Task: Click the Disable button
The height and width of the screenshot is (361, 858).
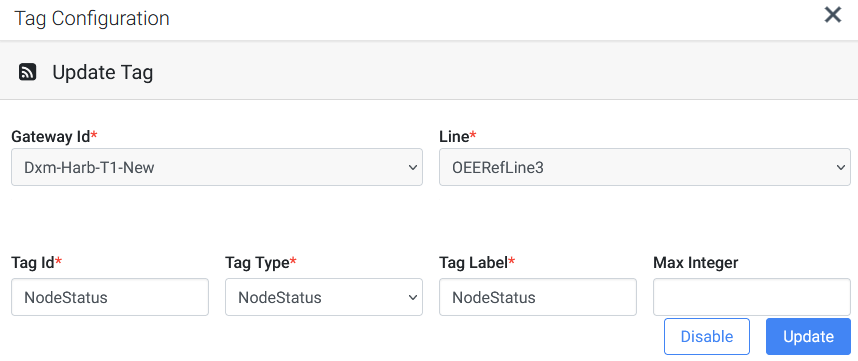Action: [x=707, y=336]
